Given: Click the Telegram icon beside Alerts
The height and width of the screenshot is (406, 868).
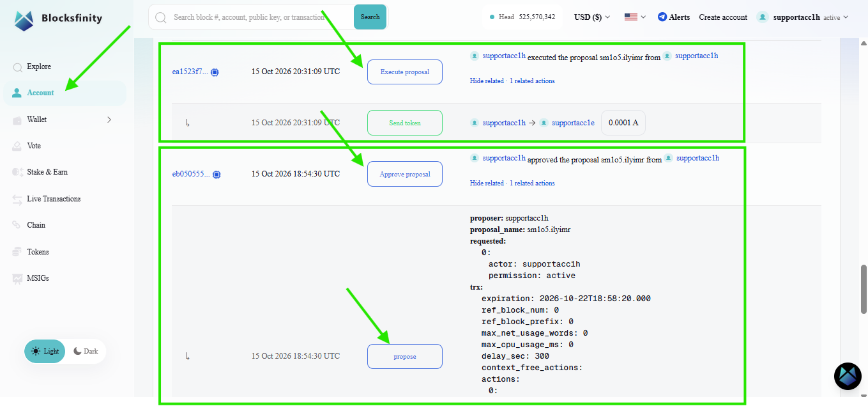Looking at the screenshot, I should click(x=662, y=17).
